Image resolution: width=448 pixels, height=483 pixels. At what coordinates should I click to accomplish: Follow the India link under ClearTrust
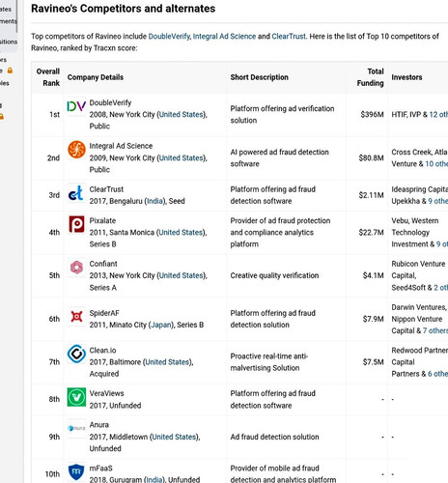coord(154,201)
